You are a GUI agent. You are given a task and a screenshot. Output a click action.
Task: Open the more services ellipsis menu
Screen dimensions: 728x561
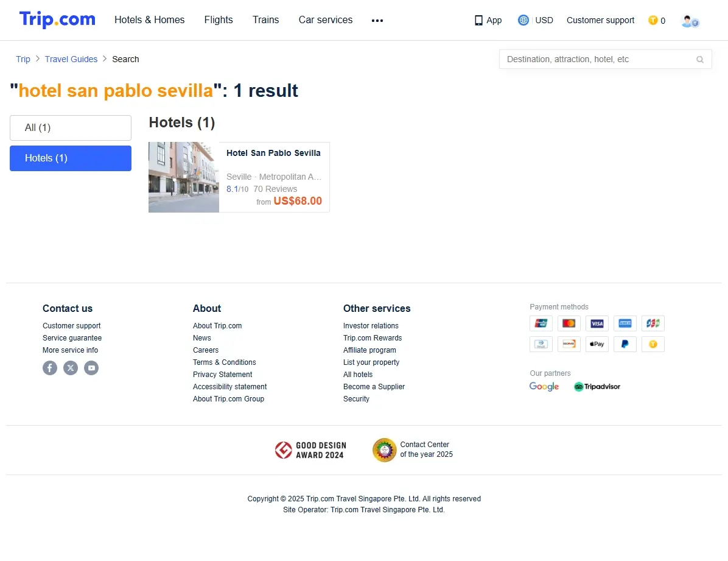377,21
